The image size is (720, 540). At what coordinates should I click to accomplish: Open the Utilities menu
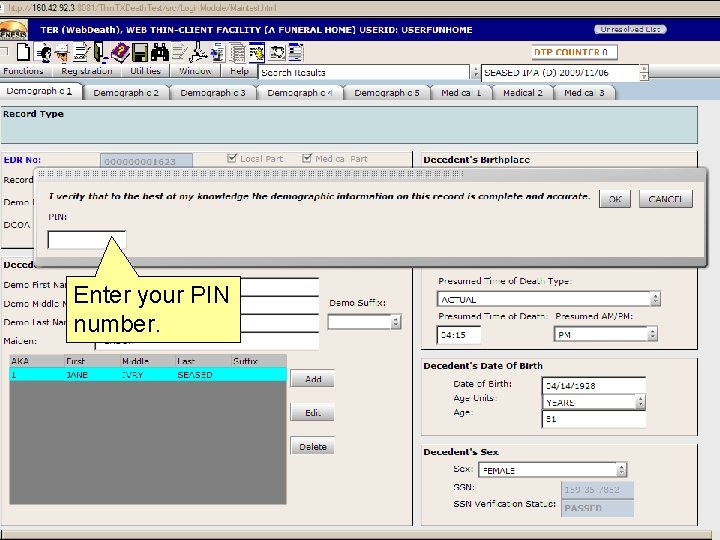(x=145, y=71)
